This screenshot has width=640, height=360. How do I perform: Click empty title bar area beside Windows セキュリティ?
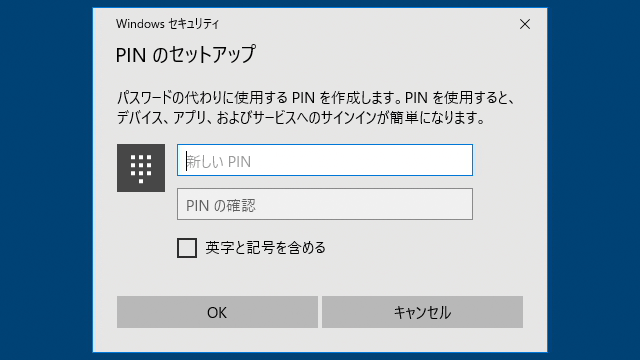tap(367, 24)
